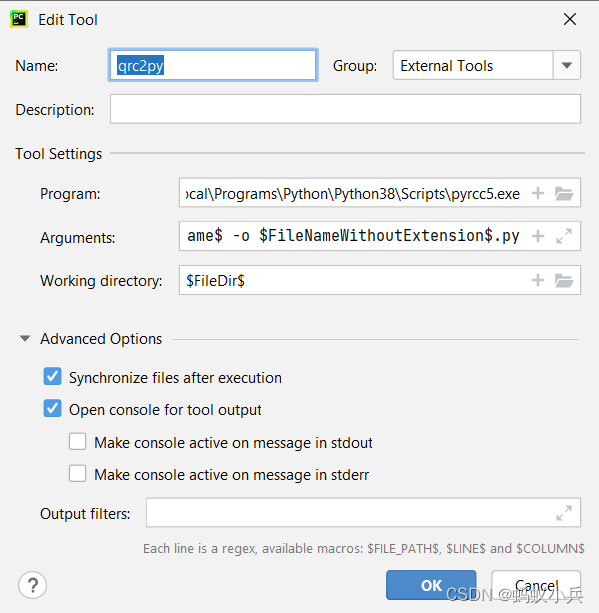The height and width of the screenshot is (613, 599).
Task: Click into the Name field containing qrc2py
Action: click(213, 65)
